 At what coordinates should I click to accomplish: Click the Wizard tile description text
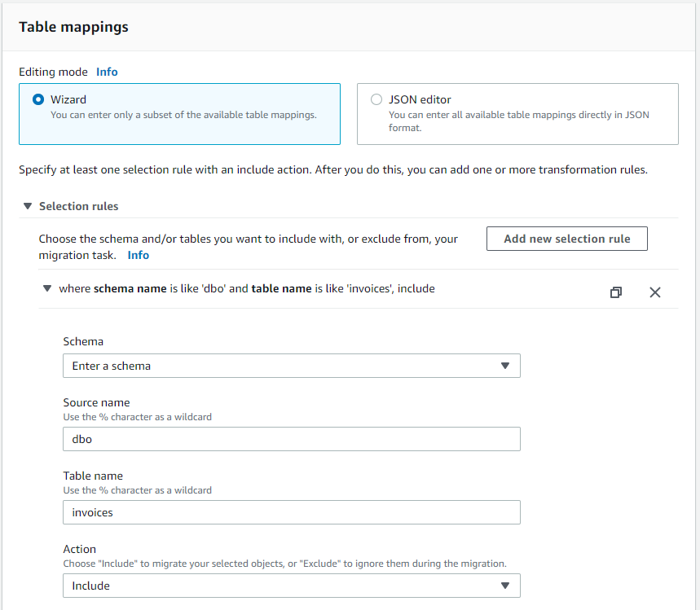tap(183, 115)
